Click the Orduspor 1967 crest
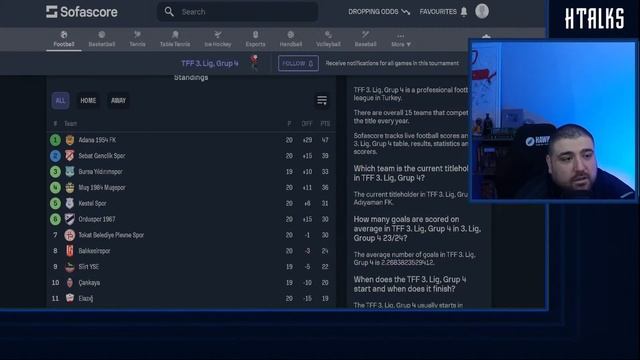 click(70, 219)
